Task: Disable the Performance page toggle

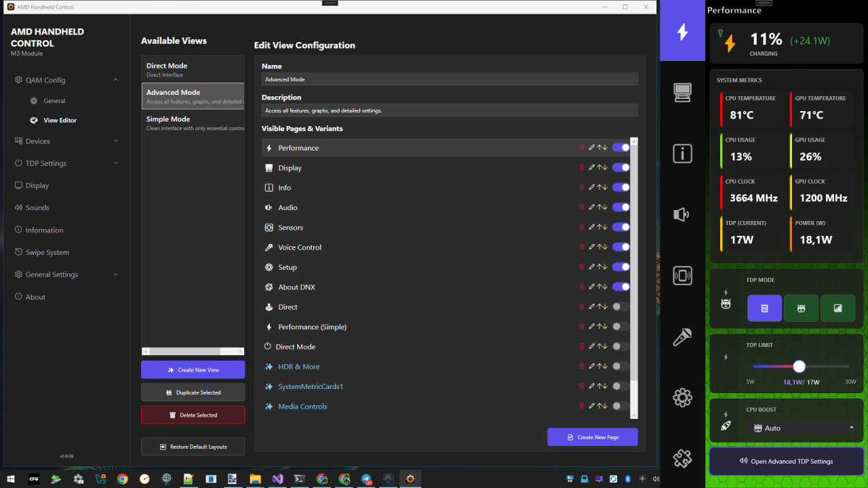Action: click(x=620, y=148)
